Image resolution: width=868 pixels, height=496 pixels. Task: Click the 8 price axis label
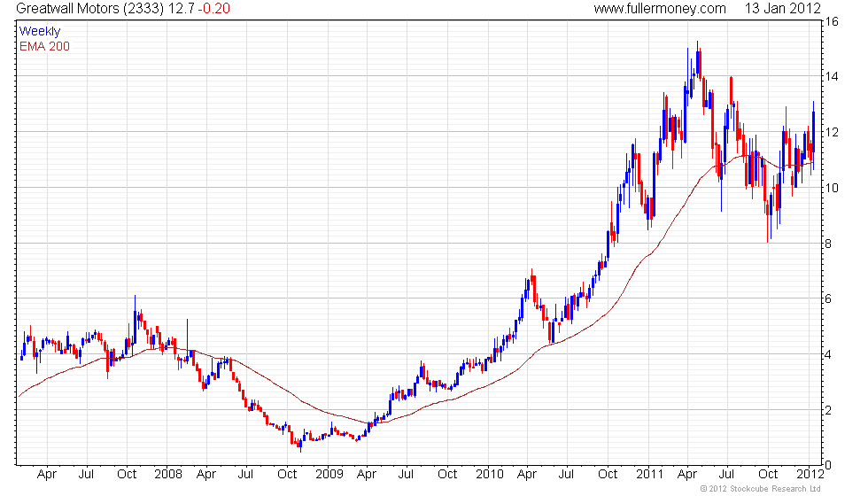click(828, 244)
